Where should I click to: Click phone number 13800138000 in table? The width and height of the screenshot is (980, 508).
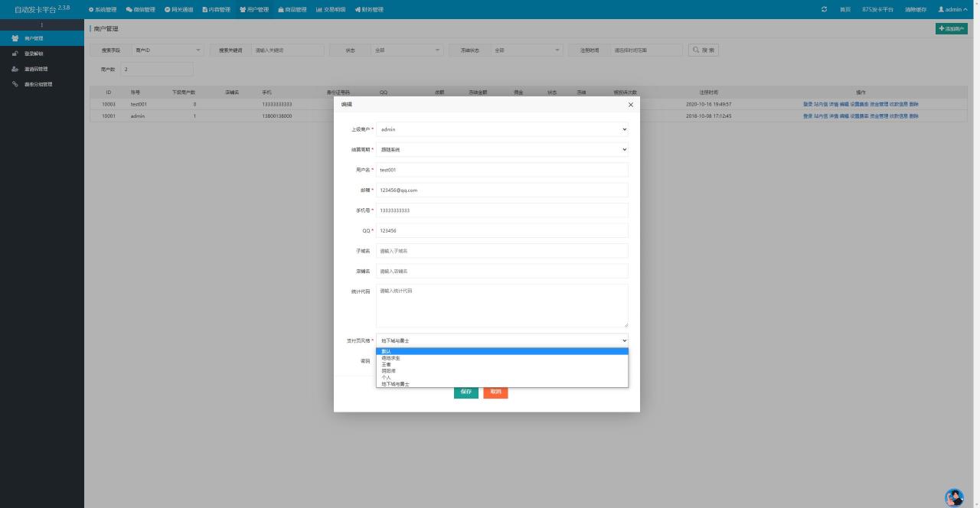276,116
